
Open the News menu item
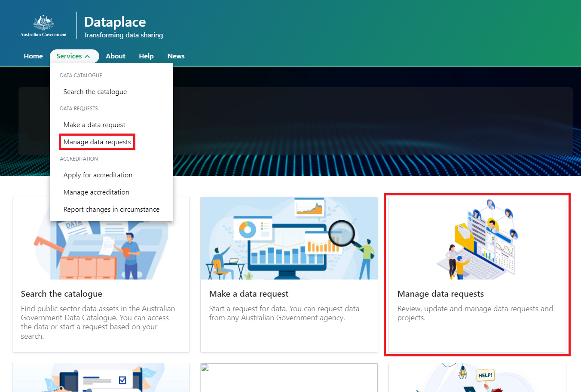(x=176, y=56)
